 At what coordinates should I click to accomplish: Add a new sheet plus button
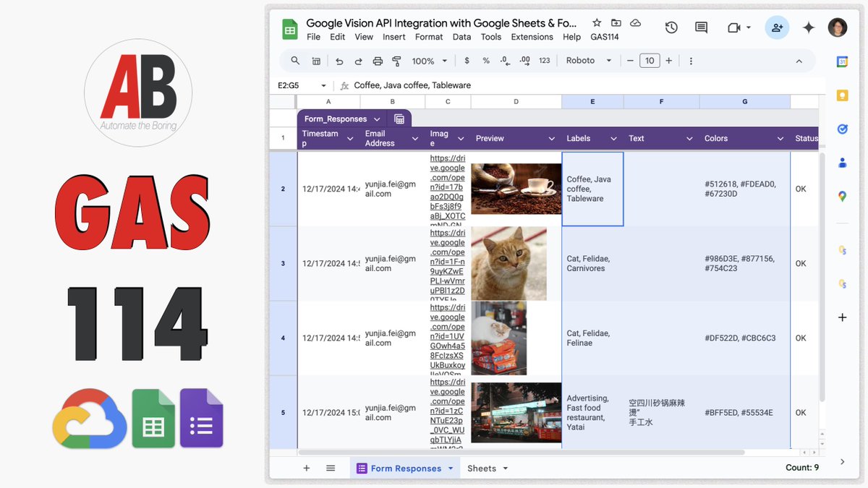306,468
